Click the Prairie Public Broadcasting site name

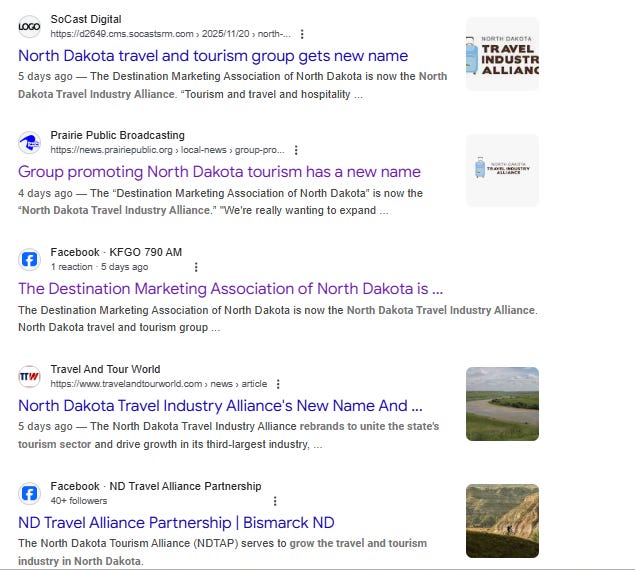coord(117,135)
